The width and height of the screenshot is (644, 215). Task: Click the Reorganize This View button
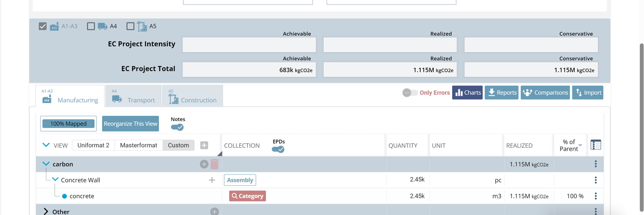(131, 124)
